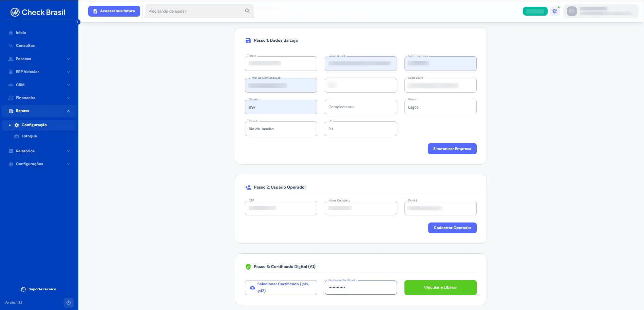This screenshot has height=310, width=644.
Task: Click Cadastrar Operador button
Action: click(x=452, y=228)
